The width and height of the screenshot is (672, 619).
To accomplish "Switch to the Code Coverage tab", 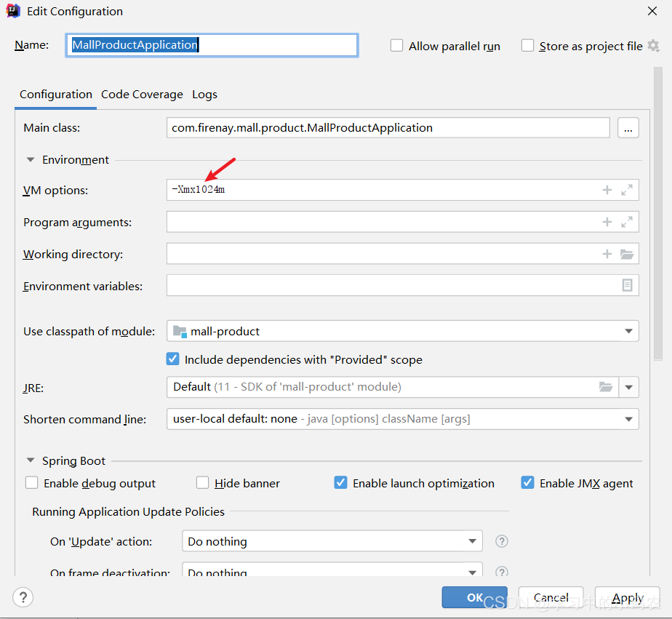I will [x=142, y=95].
